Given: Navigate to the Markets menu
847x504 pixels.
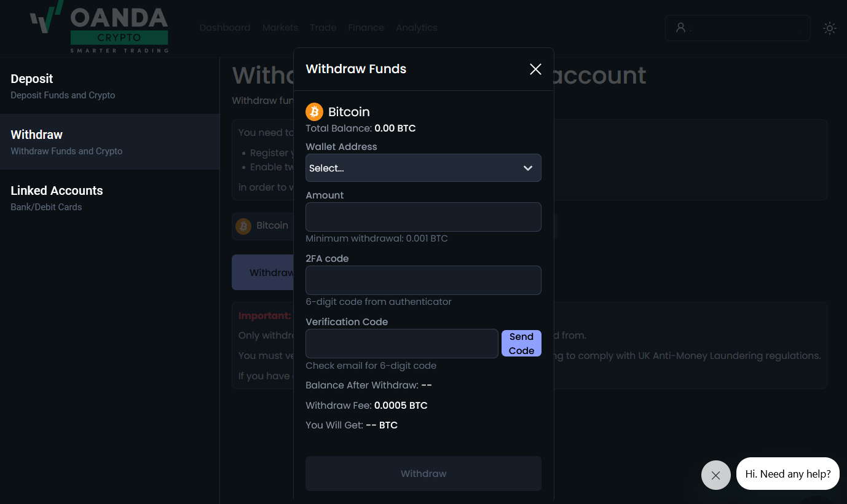Looking at the screenshot, I should (280, 28).
